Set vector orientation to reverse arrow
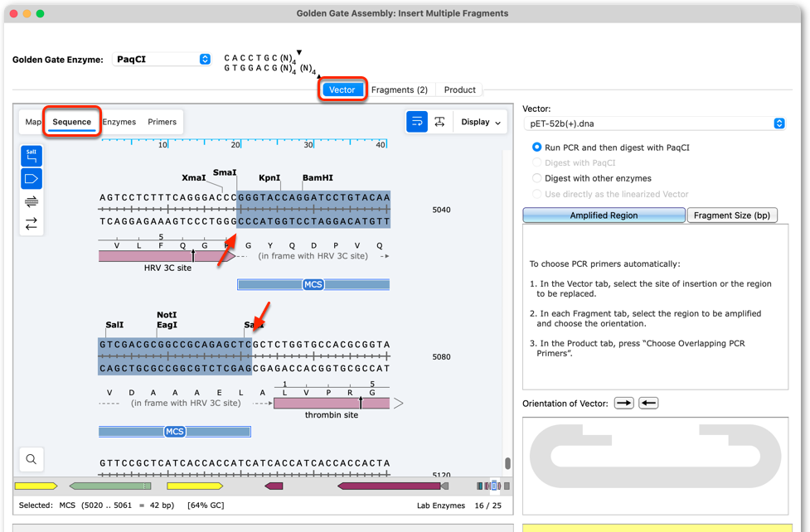This screenshot has height=532, width=810. 648,404
